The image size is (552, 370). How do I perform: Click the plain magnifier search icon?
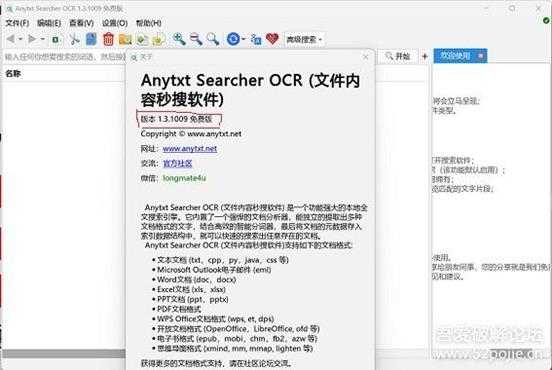coord(213,39)
